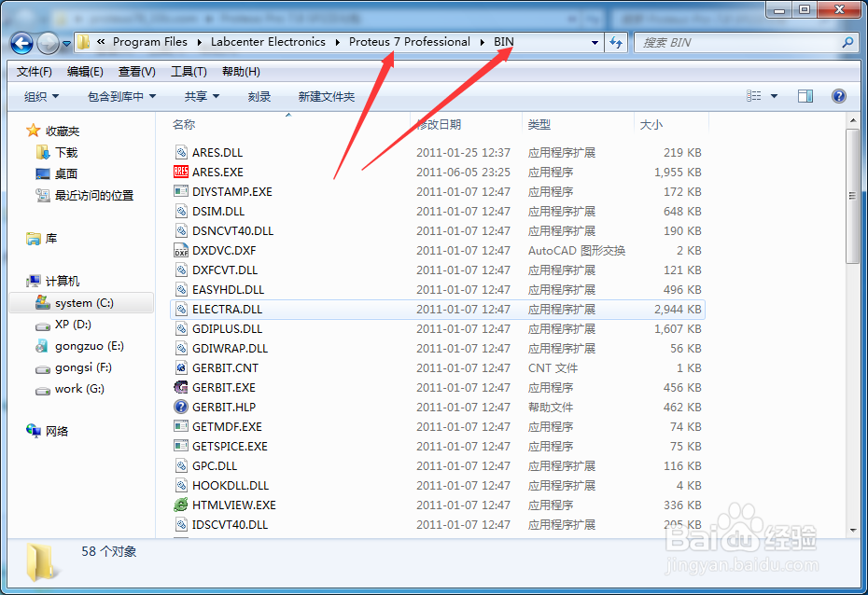Click the address bar folder icon
The image size is (868, 595).
click(84, 42)
